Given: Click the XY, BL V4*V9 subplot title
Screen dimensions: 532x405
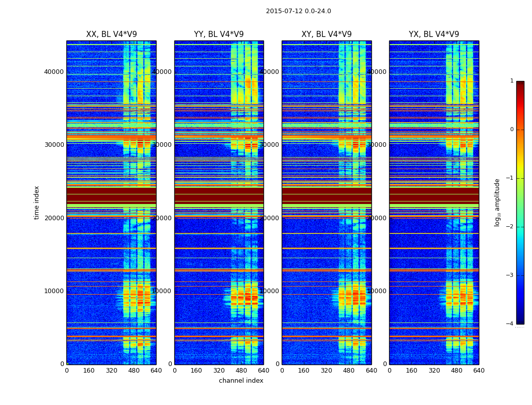Looking at the screenshot, I should [326, 34].
